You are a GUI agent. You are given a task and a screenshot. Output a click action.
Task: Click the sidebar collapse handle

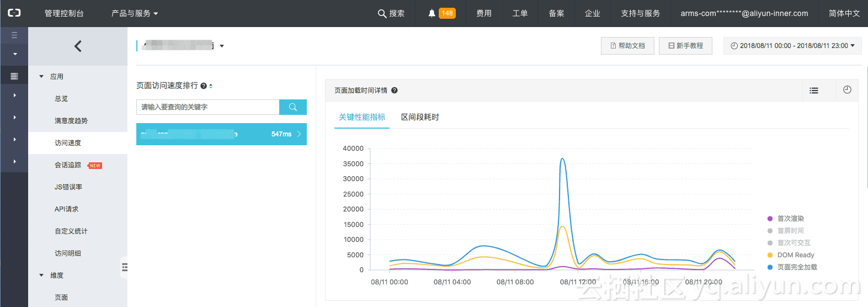point(125,268)
